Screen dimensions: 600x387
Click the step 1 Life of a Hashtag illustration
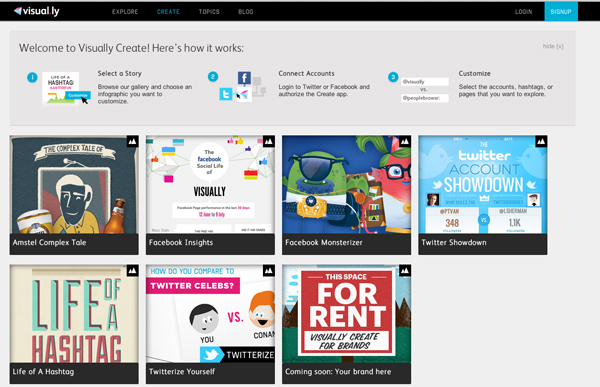[65, 88]
